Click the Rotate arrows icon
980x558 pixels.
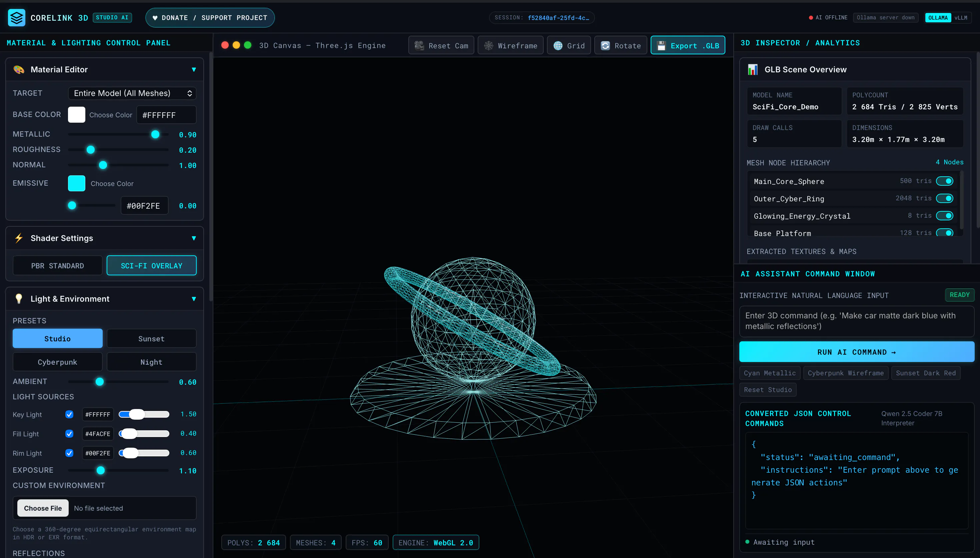click(x=605, y=46)
